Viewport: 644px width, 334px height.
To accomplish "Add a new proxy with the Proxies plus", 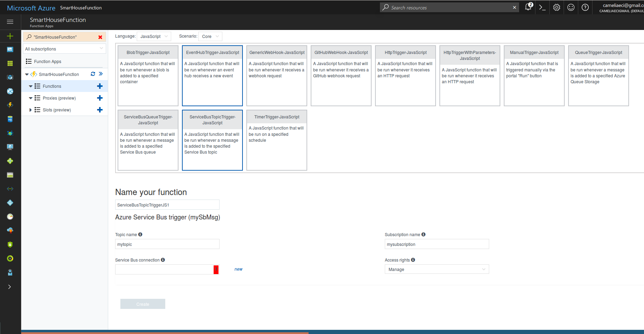I will coord(100,98).
